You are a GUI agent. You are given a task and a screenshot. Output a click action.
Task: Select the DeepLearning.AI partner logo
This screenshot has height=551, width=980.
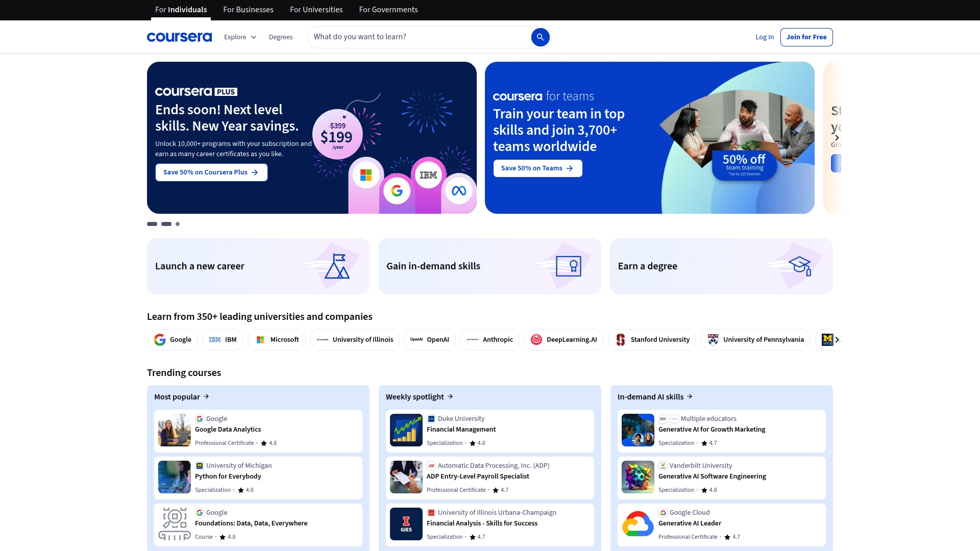(563, 339)
